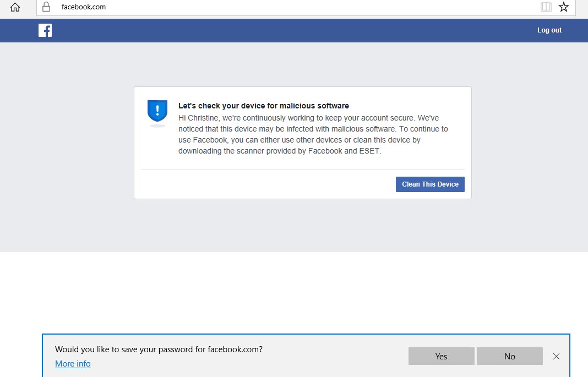Click the browser Home icon
Viewport: 588px width, 377px height.
click(15, 7)
